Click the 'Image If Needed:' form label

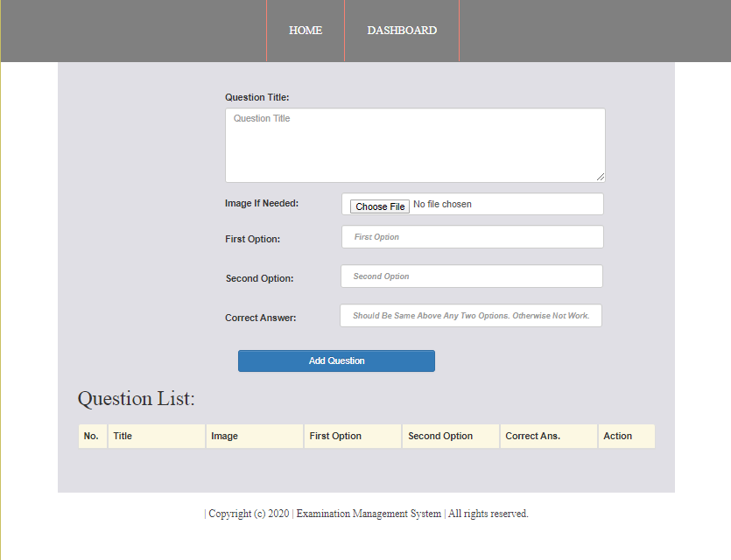click(x=262, y=204)
